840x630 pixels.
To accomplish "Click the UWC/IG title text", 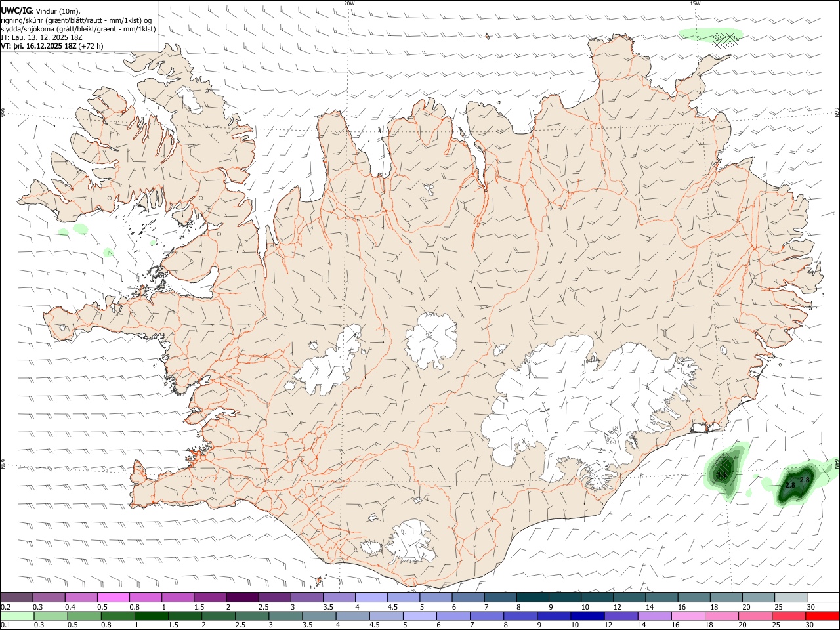I will [x=16, y=10].
